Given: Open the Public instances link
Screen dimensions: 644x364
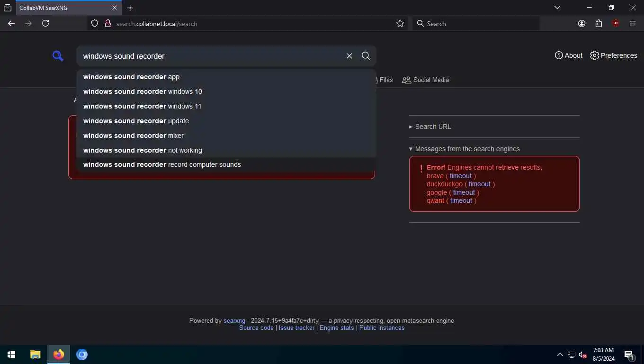Looking at the screenshot, I should 382,328.
